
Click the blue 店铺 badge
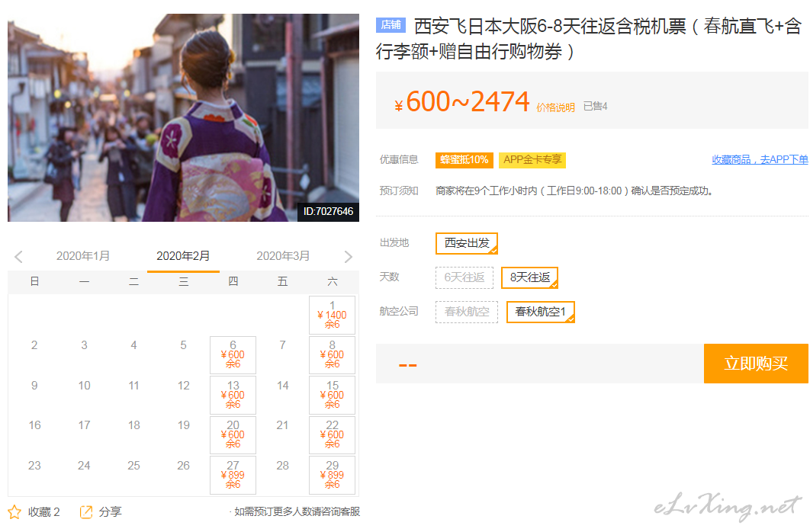(x=391, y=24)
